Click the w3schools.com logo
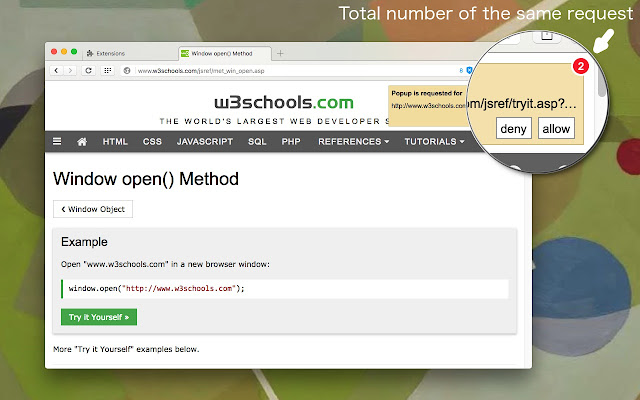Screen dimensions: 640x400 coord(284,102)
